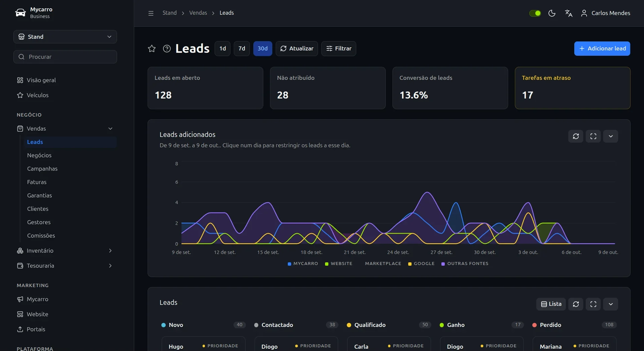Click the Atualizar button
The height and width of the screenshot is (351, 644).
297,49
